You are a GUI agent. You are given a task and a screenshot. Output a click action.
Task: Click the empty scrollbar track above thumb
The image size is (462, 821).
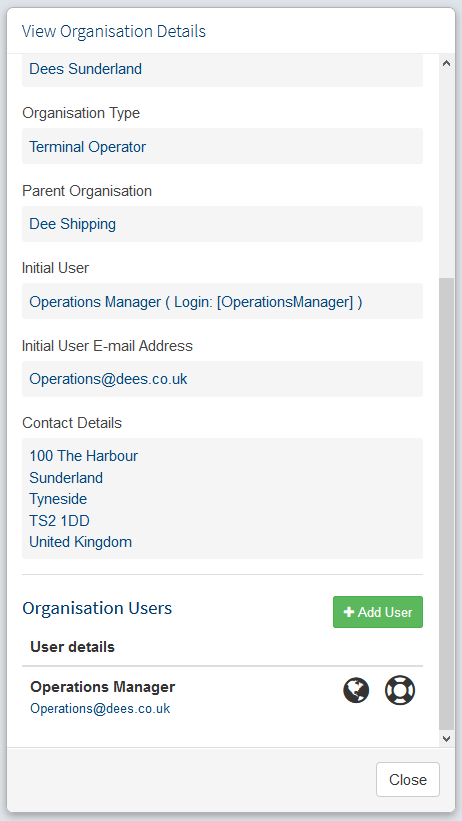tap(446, 174)
